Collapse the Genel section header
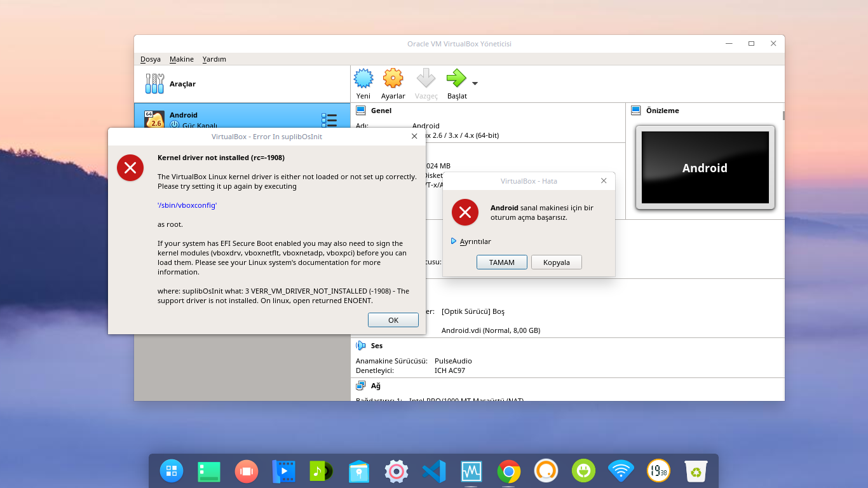This screenshot has height=488, width=868. tap(381, 111)
